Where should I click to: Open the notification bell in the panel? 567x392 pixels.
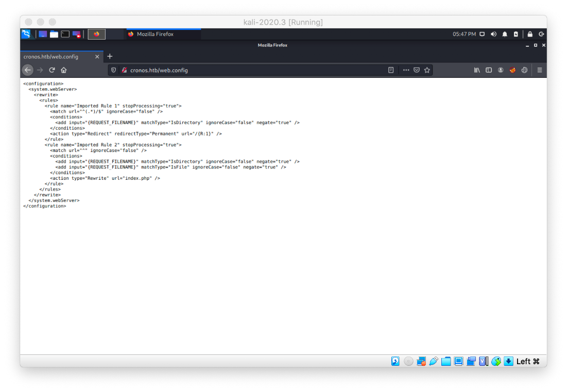(x=505, y=34)
